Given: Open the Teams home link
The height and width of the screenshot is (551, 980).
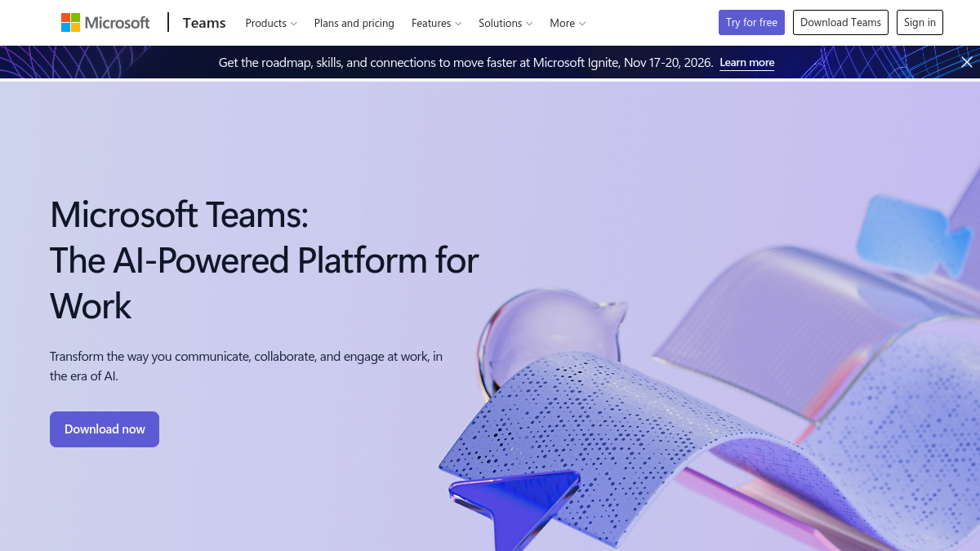Looking at the screenshot, I should pyautogui.click(x=204, y=23).
